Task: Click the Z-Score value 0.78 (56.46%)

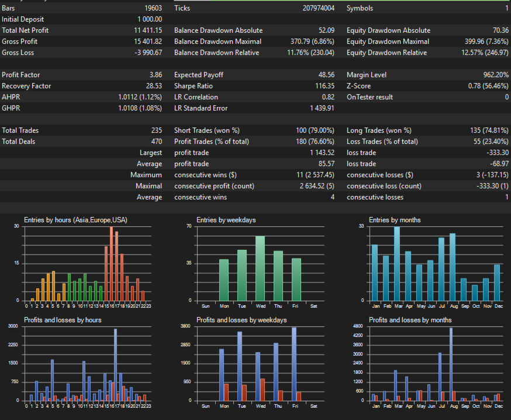Action: [x=488, y=86]
